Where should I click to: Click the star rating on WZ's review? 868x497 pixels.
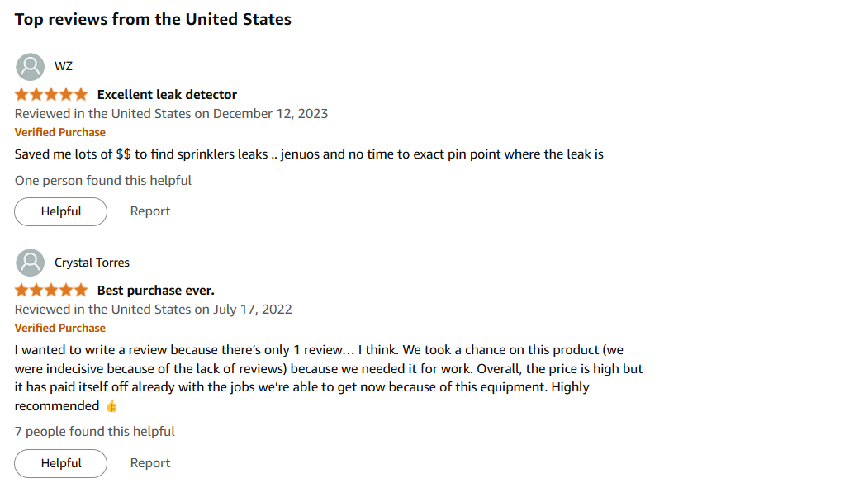point(50,95)
